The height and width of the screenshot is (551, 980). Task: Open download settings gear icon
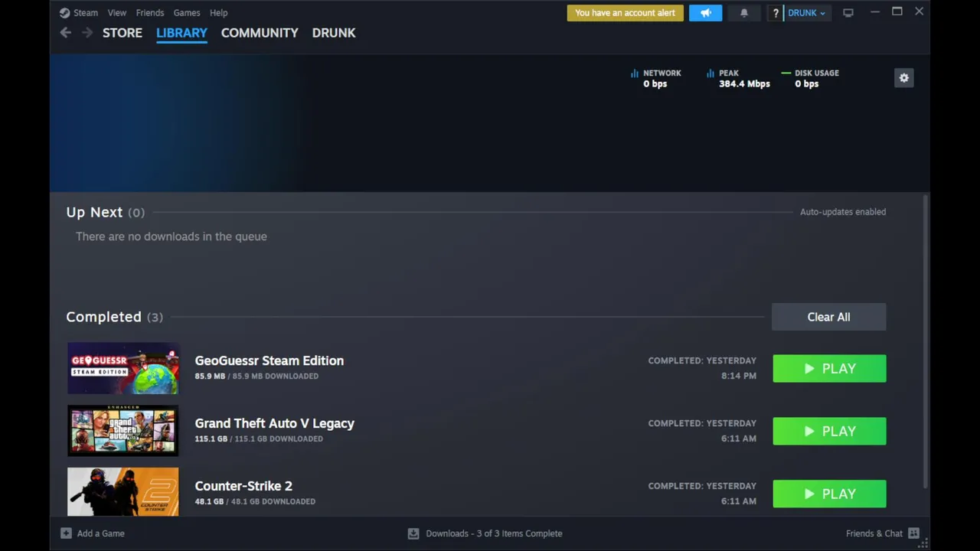click(904, 78)
